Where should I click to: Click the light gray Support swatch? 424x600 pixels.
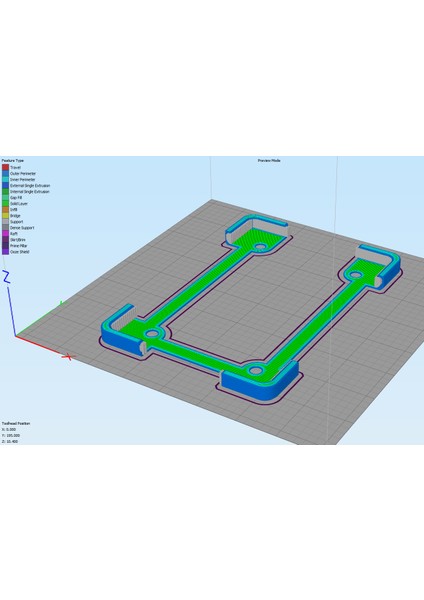pos(5,222)
